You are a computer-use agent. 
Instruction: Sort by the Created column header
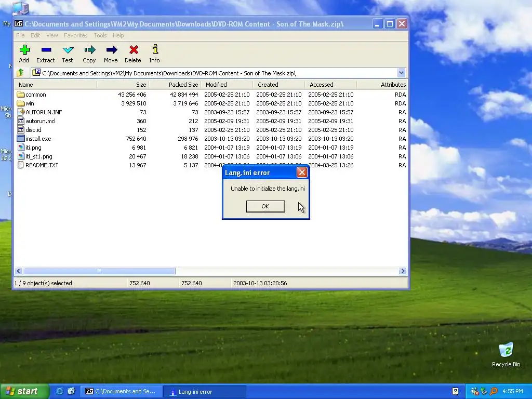278,85
